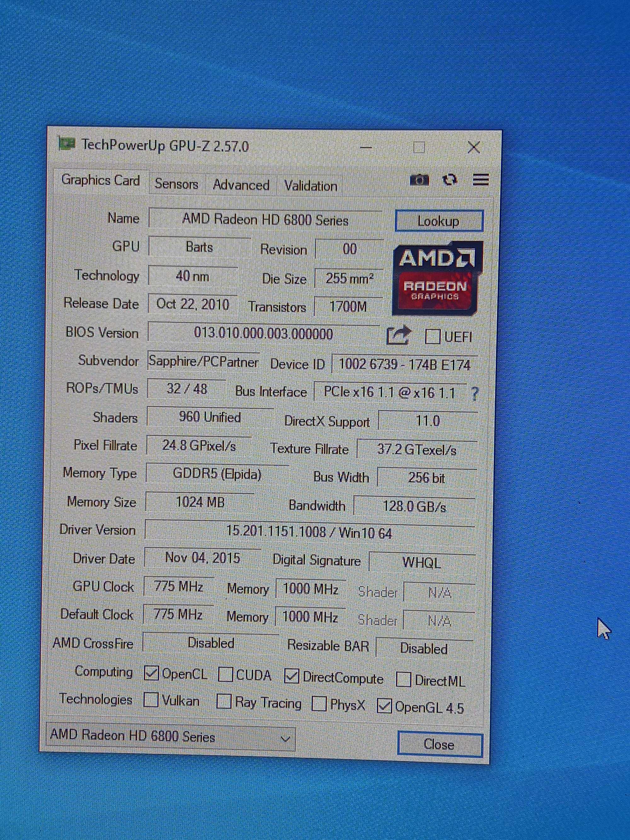The image size is (630, 840).
Task: Click the Bandwidth 128.0 GB/s value
Action: [x=414, y=506]
